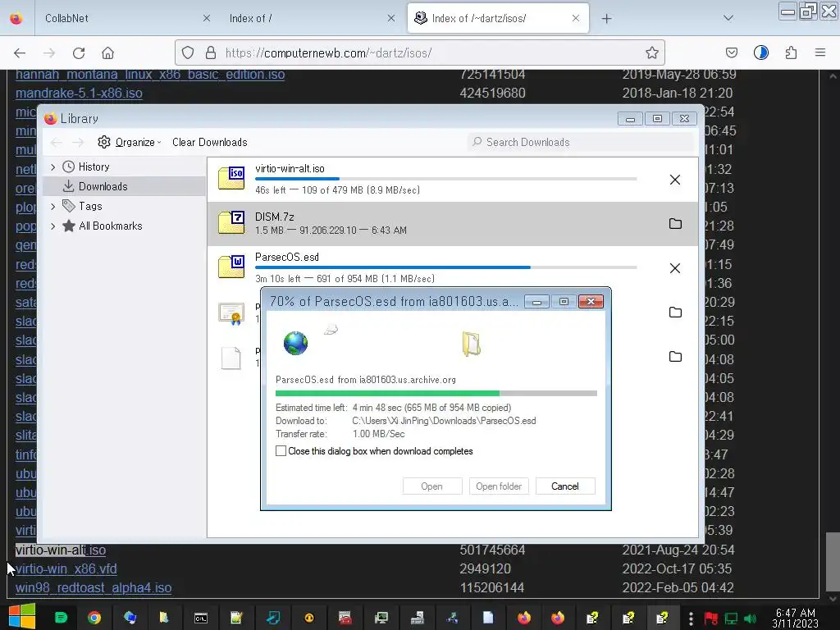Cancel the ParsecOS.esd download in Library
840x630 pixels.
click(675, 268)
